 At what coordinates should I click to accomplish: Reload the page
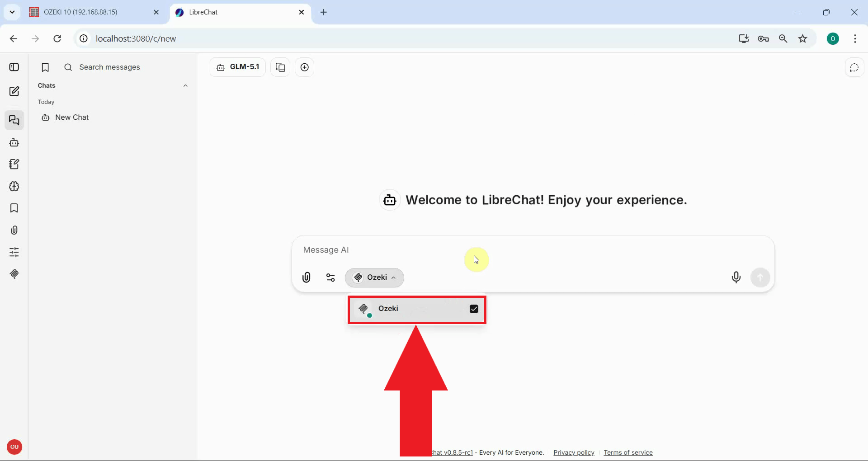[x=57, y=39]
